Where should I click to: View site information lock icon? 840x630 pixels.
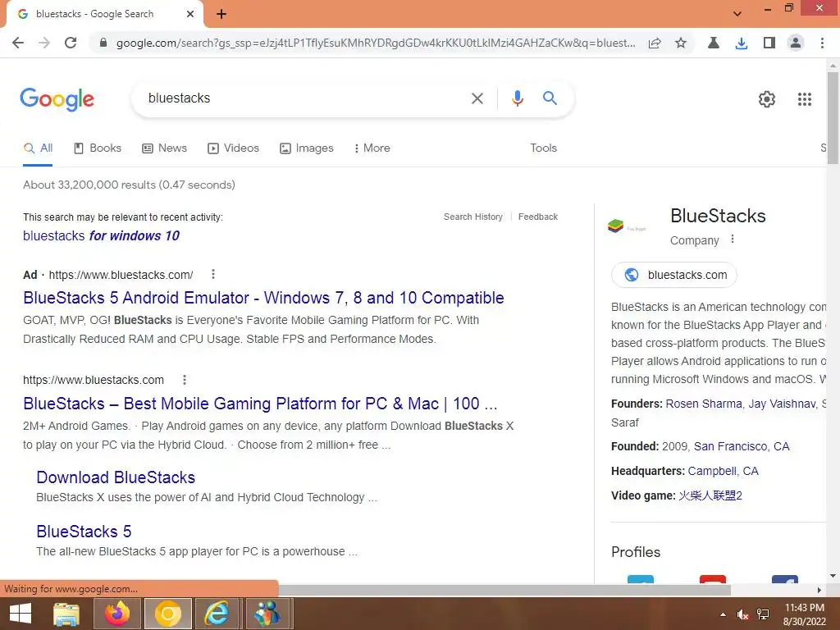103,43
